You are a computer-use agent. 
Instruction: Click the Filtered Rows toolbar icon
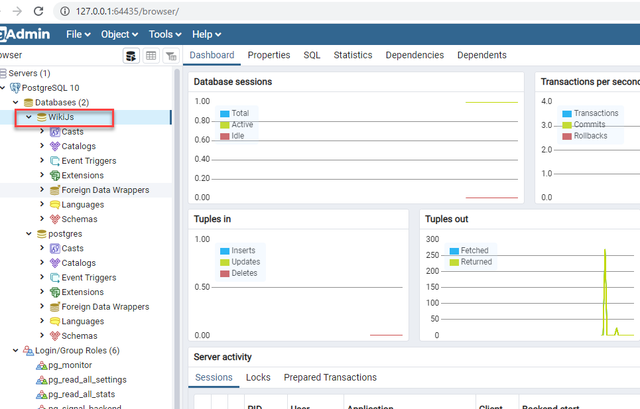click(171, 56)
